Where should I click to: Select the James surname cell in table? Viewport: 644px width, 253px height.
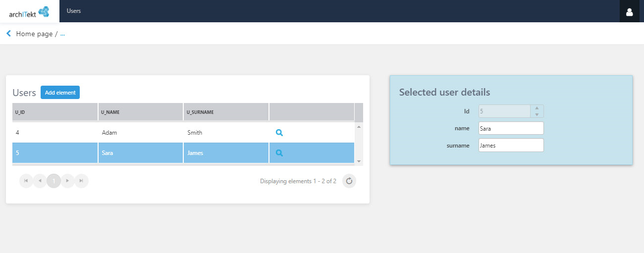coord(226,153)
